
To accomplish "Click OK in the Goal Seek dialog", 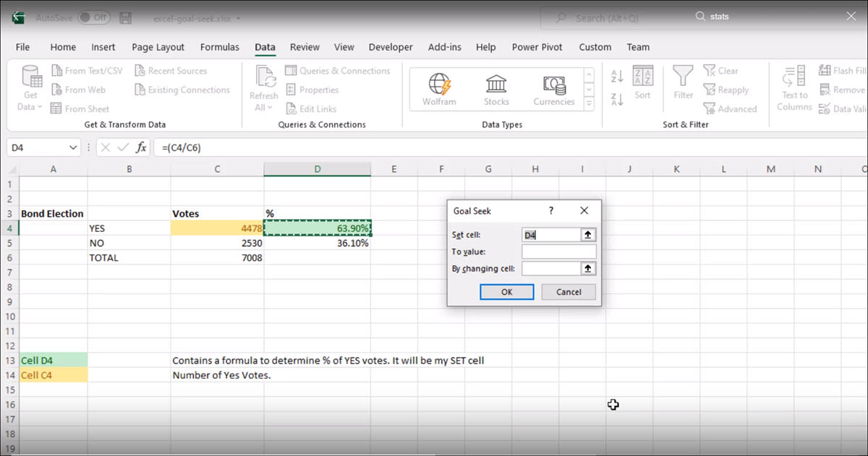I will tap(506, 292).
